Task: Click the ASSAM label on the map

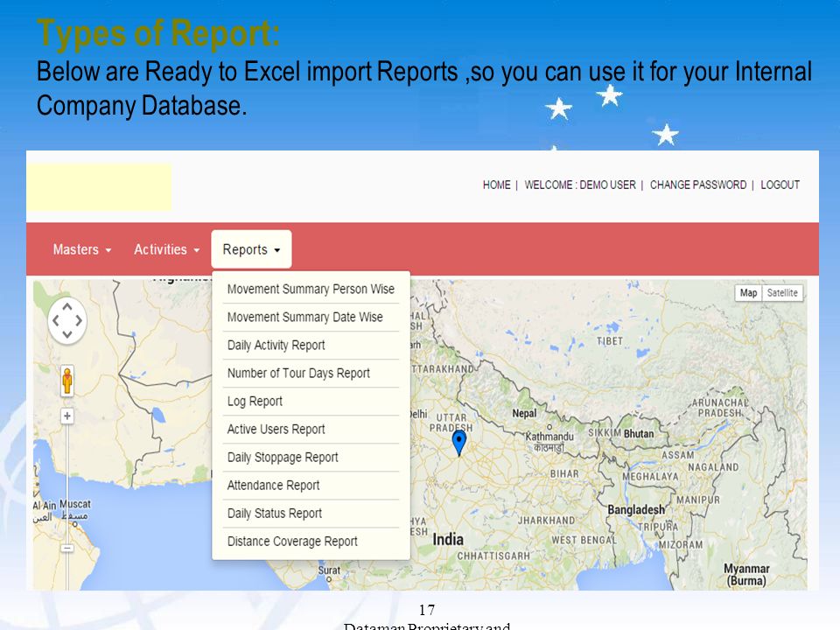Action: click(677, 455)
